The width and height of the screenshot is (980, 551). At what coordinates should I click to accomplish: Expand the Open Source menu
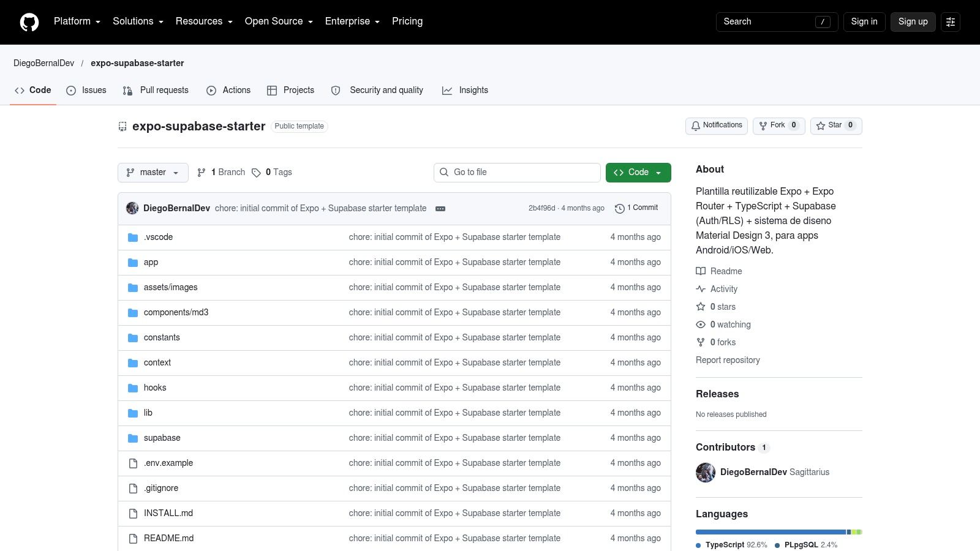pos(279,21)
